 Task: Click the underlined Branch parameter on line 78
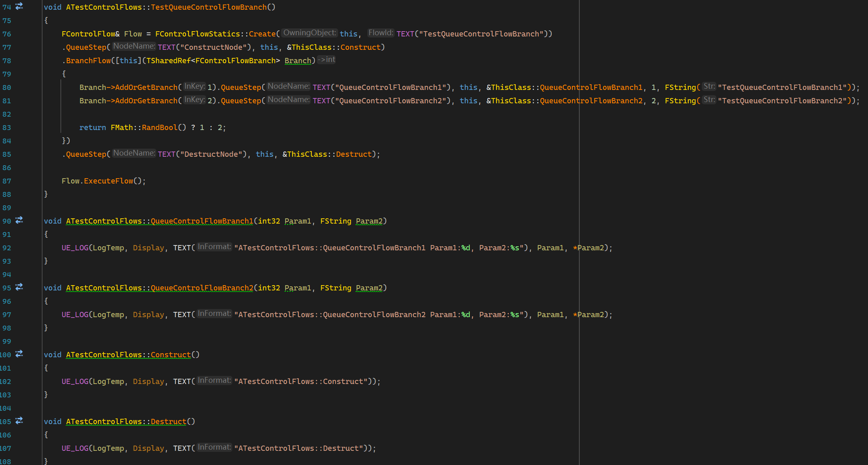298,61
